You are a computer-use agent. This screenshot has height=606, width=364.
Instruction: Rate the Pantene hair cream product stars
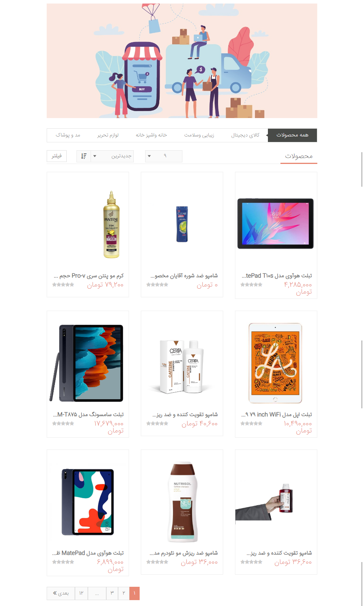63,285
